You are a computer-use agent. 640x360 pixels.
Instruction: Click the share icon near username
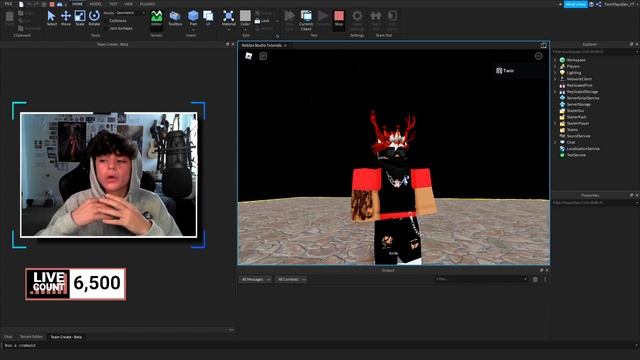599,4
